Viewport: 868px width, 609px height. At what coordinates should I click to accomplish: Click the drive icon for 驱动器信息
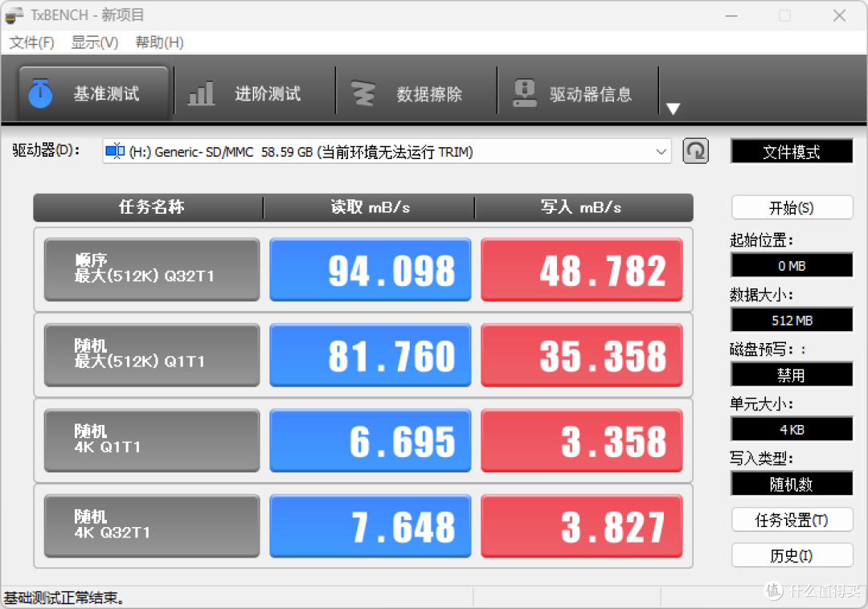[524, 93]
